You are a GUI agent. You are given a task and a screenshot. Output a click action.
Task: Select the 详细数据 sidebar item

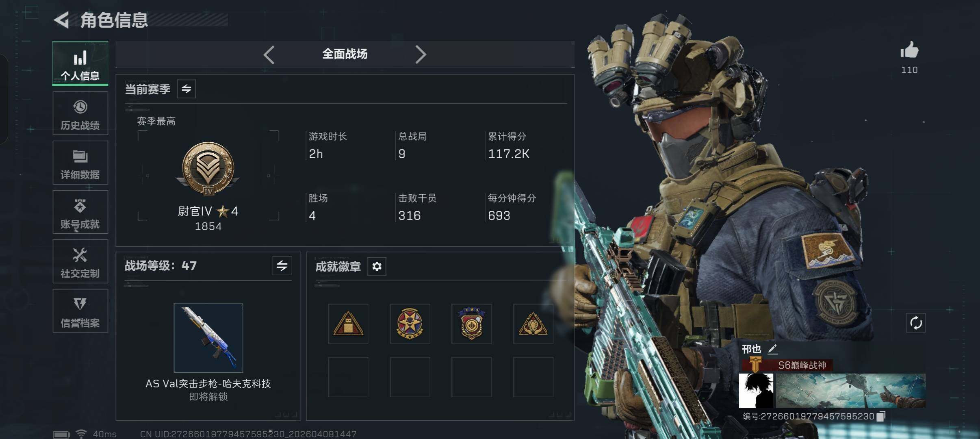80,163
